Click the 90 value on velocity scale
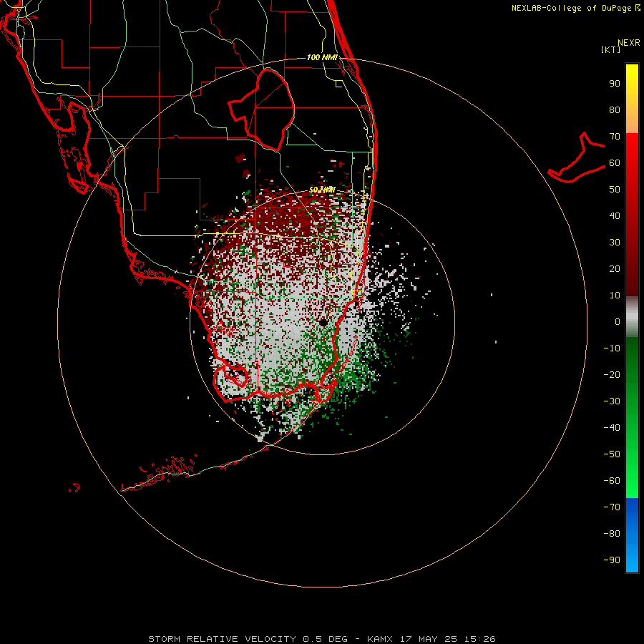Viewport: 644px width, 644px height. click(x=615, y=84)
